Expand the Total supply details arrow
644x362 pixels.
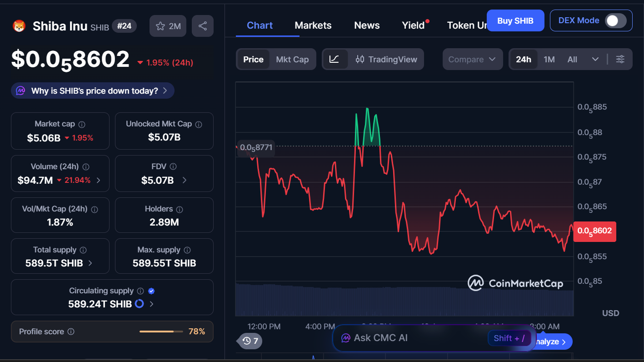click(90, 263)
